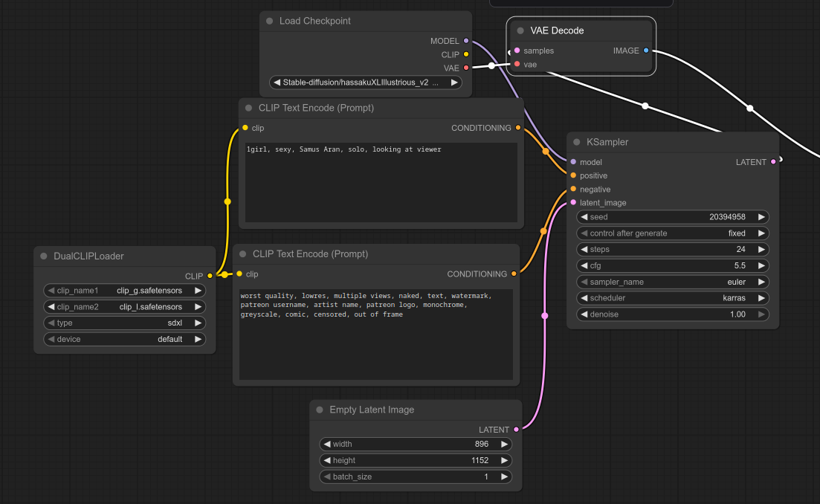Increase the batch_size with right arrow

click(504, 476)
